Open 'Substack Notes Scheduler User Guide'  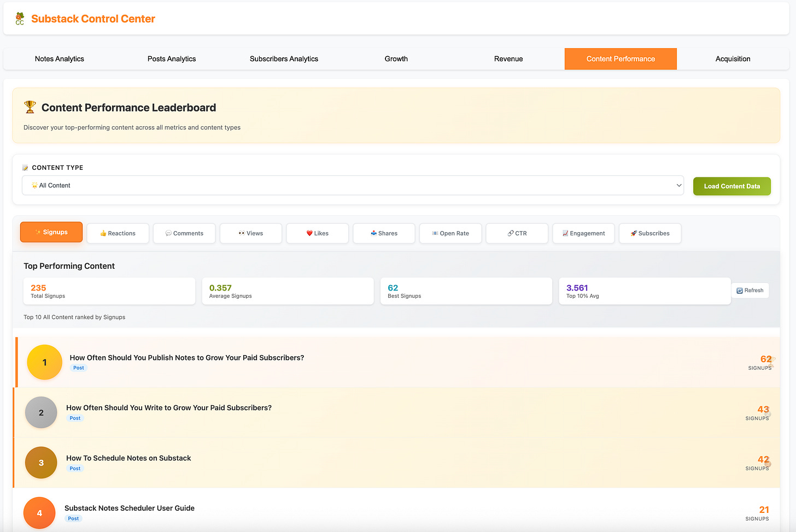[130, 508]
